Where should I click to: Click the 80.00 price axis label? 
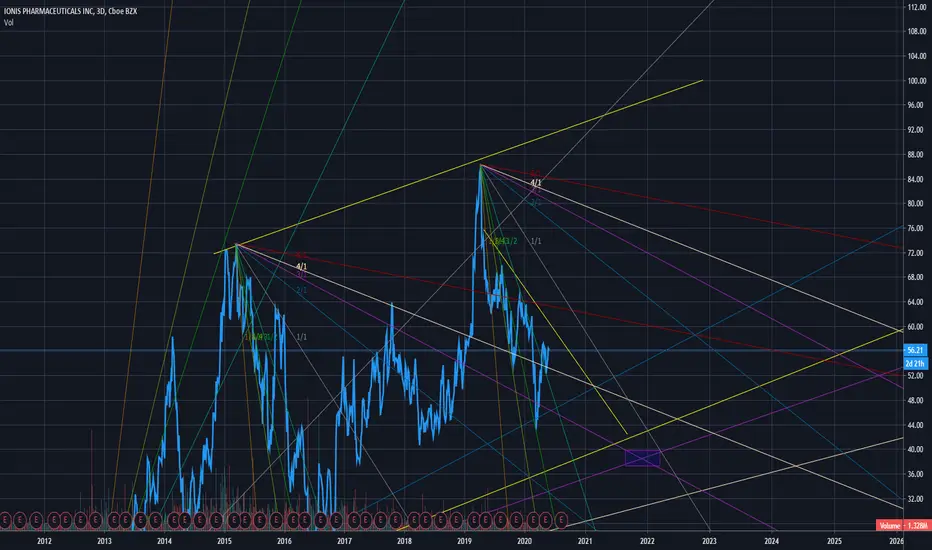pyautogui.click(x=917, y=203)
